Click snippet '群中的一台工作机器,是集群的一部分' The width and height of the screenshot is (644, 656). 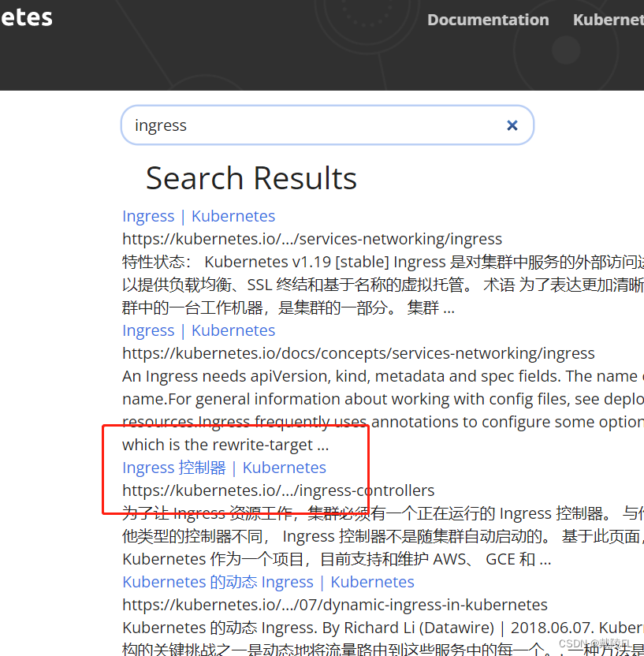click(257, 308)
